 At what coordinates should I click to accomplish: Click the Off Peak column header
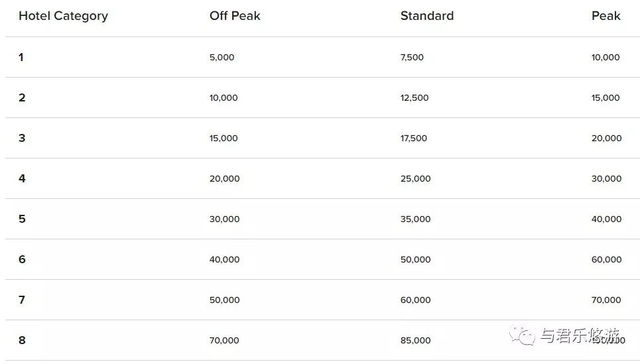(235, 15)
